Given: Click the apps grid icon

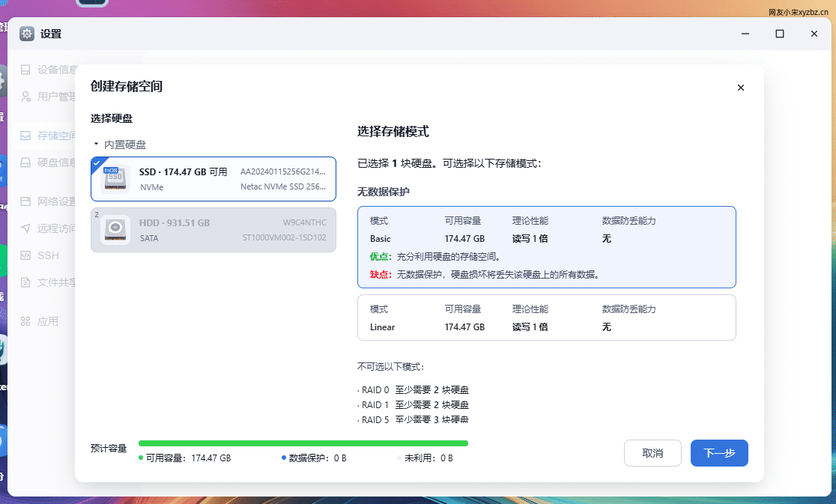Looking at the screenshot, I should tap(25, 321).
